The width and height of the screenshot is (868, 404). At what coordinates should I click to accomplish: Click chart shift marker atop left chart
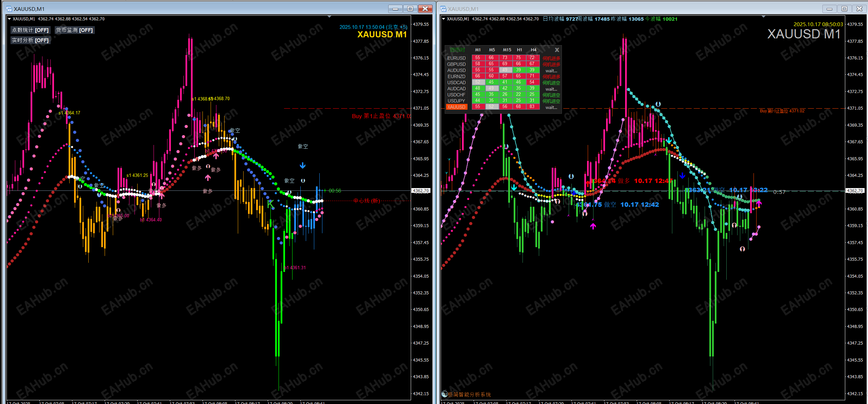329,16
